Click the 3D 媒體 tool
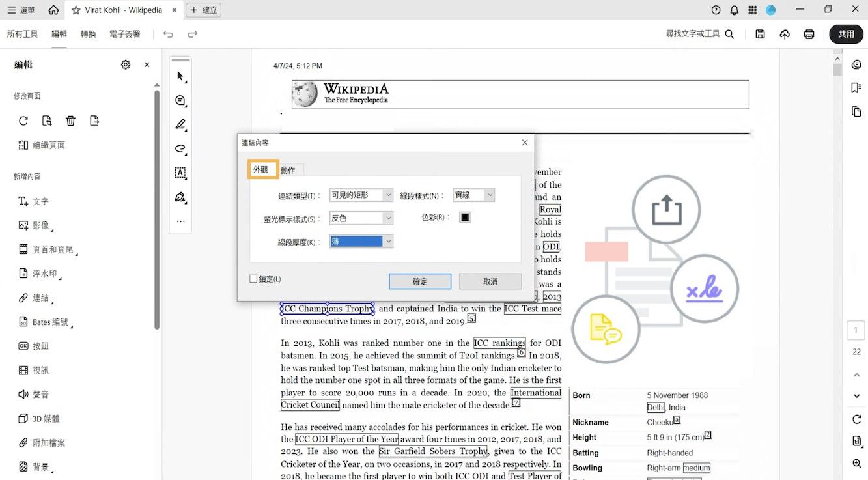The image size is (868, 480). [40, 419]
